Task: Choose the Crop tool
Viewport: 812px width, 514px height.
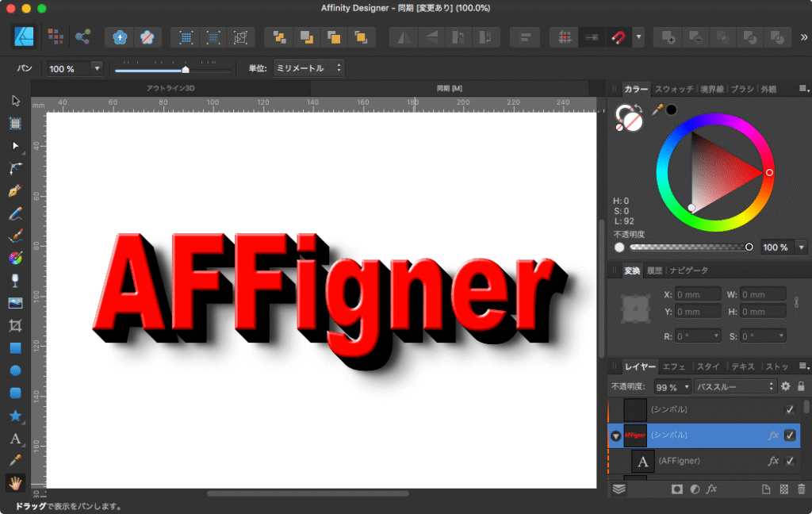Action: (15, 325)
